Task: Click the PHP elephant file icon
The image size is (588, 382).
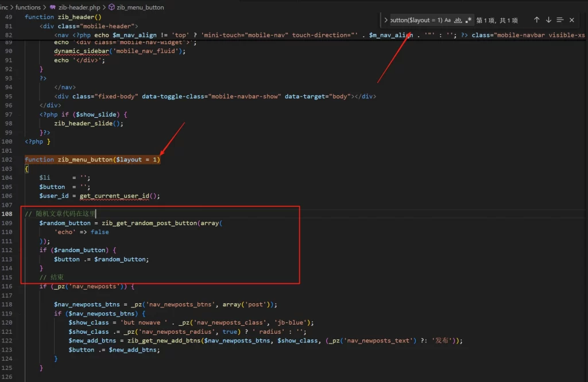Action: [53, 7]
